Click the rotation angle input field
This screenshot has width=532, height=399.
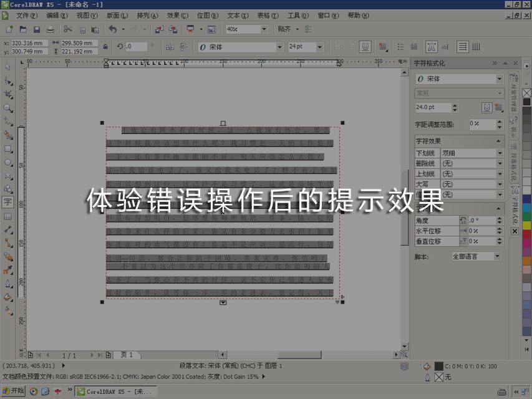pyautogui.click(x=136, y=47)
